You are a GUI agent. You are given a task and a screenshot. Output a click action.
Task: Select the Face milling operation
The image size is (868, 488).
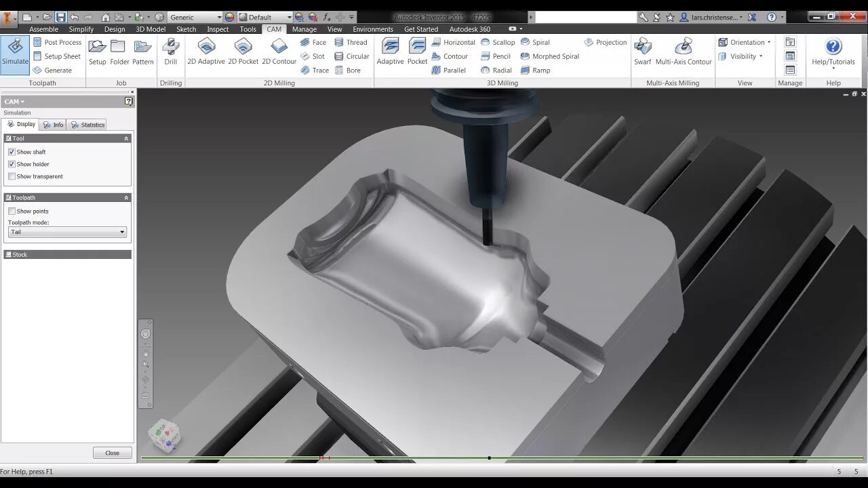313,42
